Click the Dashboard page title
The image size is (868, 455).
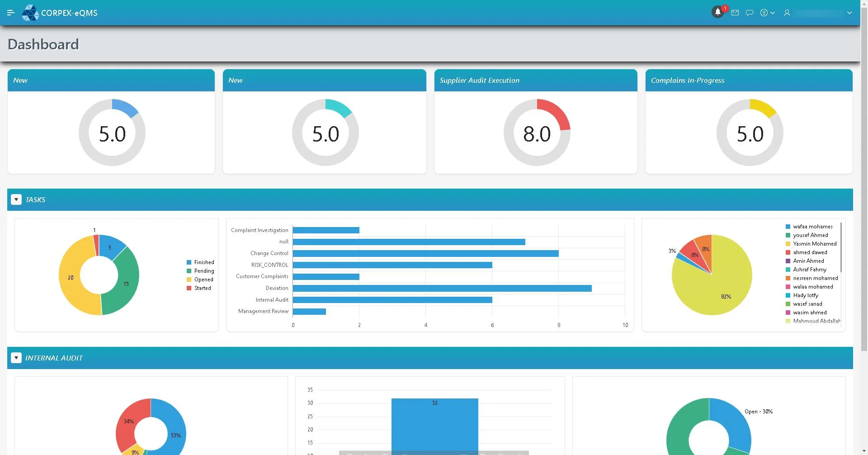43,44
